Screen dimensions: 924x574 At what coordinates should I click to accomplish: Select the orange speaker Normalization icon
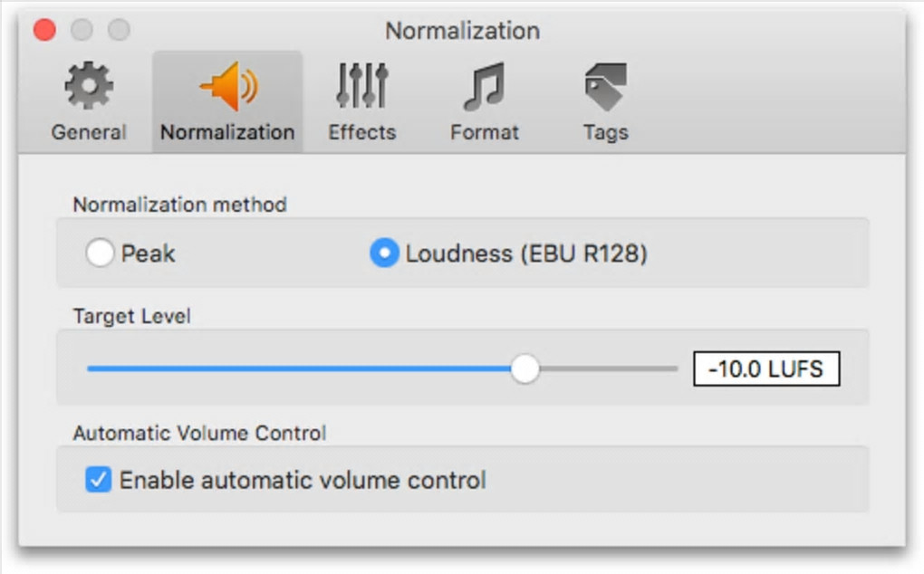227,88
